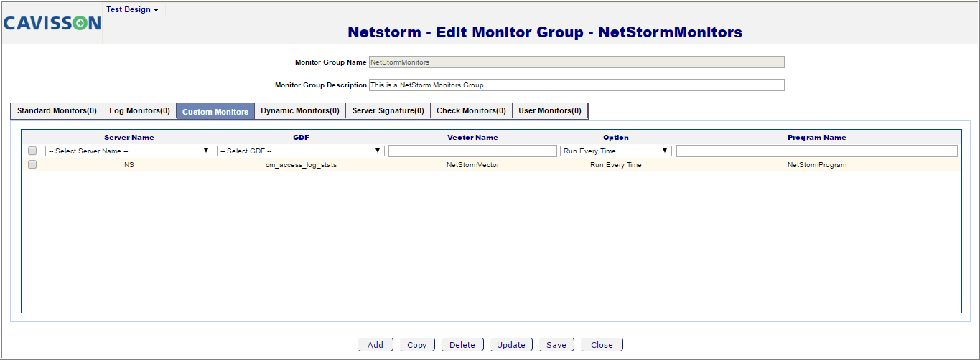Tick the checkbox for the NS row
The height and width of the screenshot is (360, 980).
tap(32, 164)
